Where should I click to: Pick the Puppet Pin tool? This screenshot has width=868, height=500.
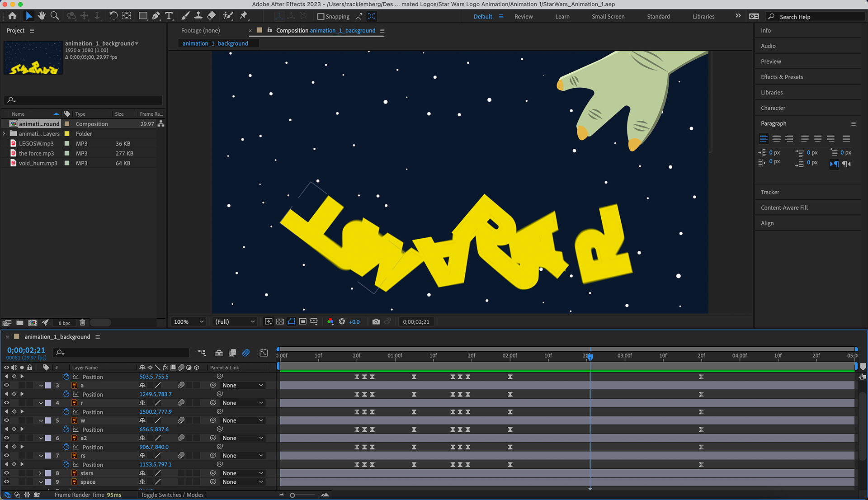point(244,16)
